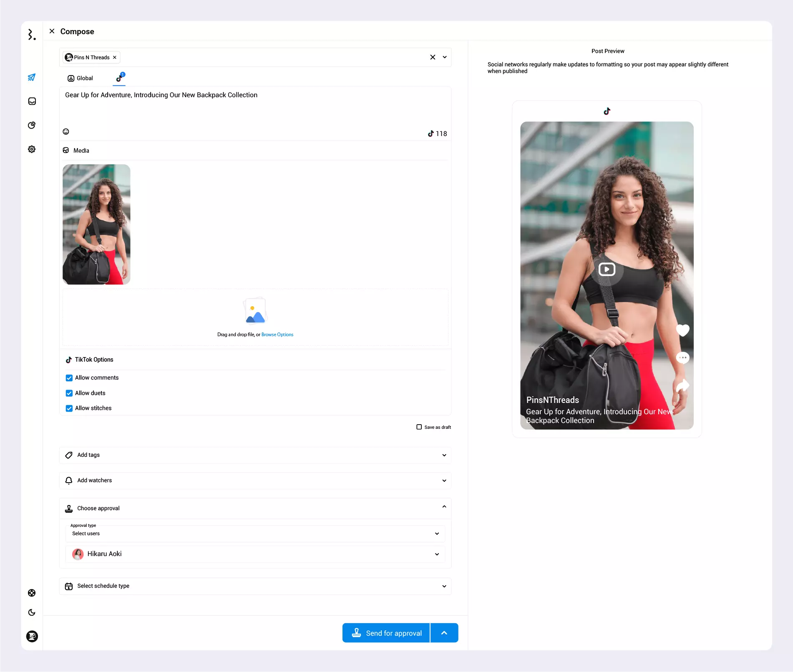The width and height of the screenshot is (793, 672).
Task: Uncheck Allow comments option
Action: (x=69, y=378)
